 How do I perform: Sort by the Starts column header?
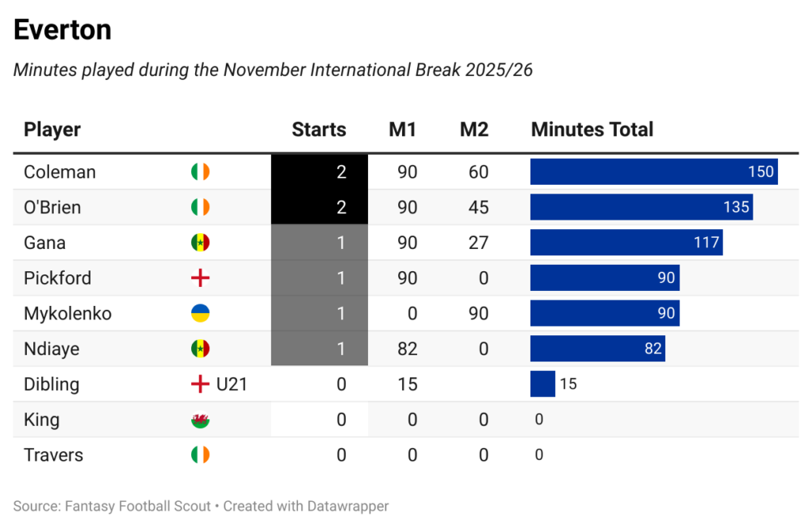tap(319, 130)
